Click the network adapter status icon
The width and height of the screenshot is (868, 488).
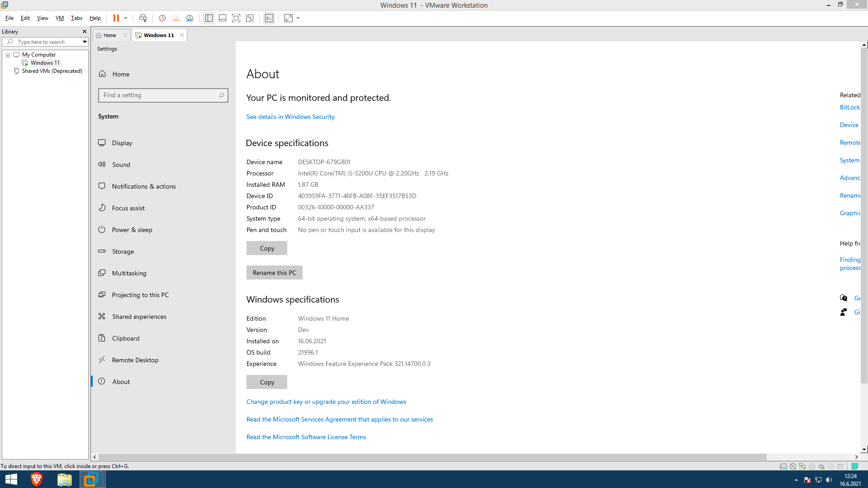(802, 466)
